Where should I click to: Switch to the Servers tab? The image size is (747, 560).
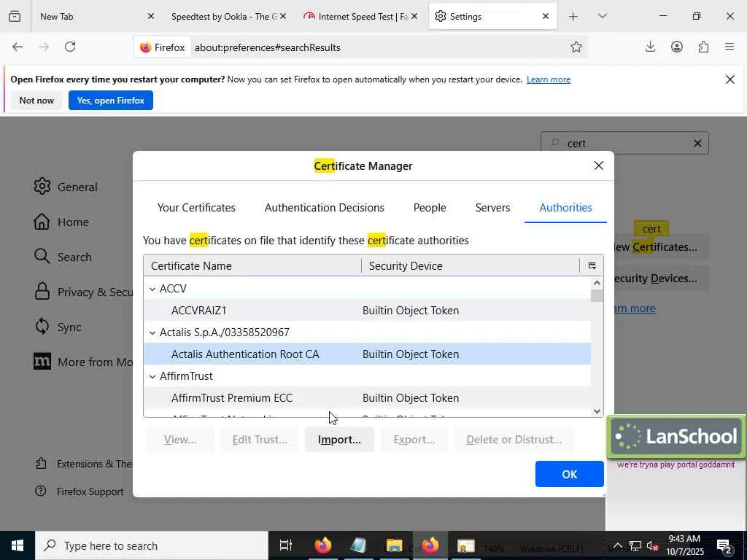492,208
